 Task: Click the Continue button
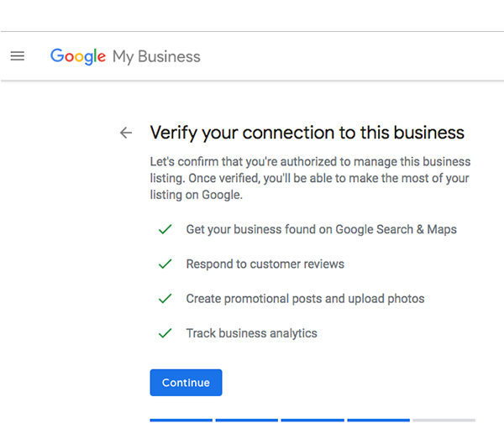coord(186,383)
